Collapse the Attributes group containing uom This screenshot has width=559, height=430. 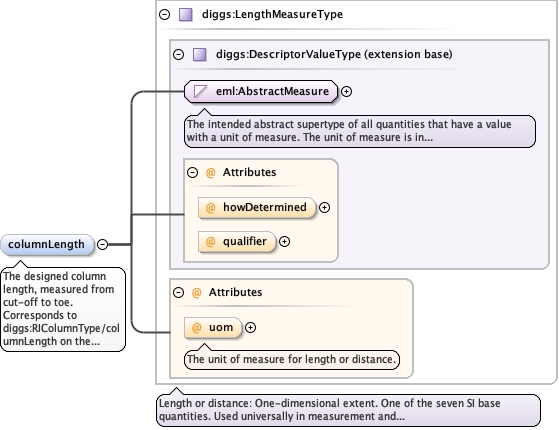coord(178,293)
